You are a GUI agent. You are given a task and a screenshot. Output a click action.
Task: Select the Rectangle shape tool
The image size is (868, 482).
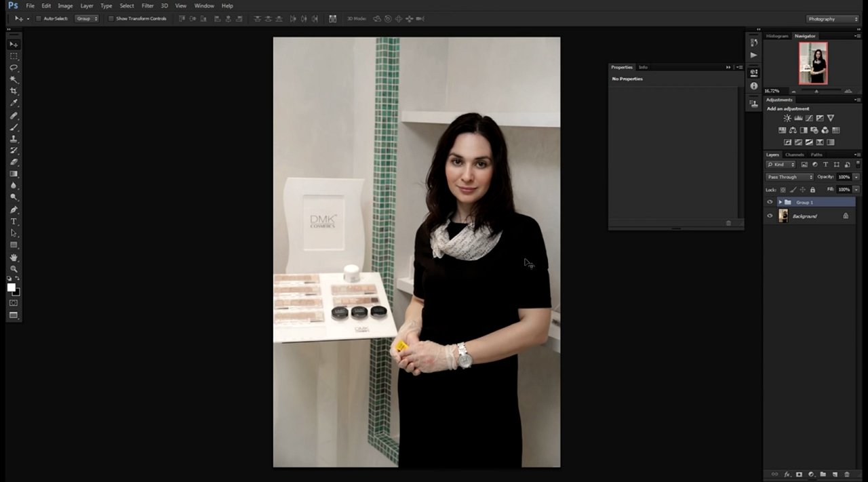(14, 245)
